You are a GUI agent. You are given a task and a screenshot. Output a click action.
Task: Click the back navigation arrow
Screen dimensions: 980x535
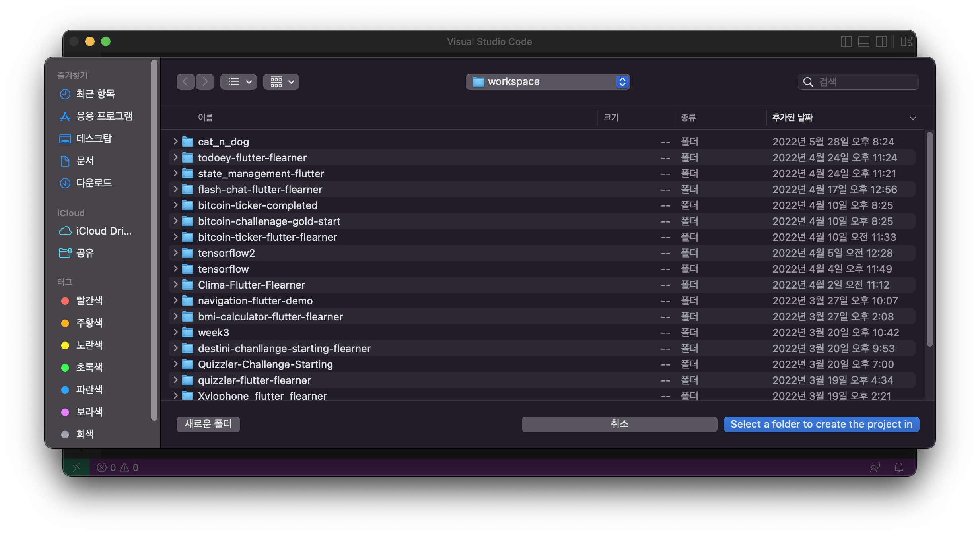coord(185,82)
